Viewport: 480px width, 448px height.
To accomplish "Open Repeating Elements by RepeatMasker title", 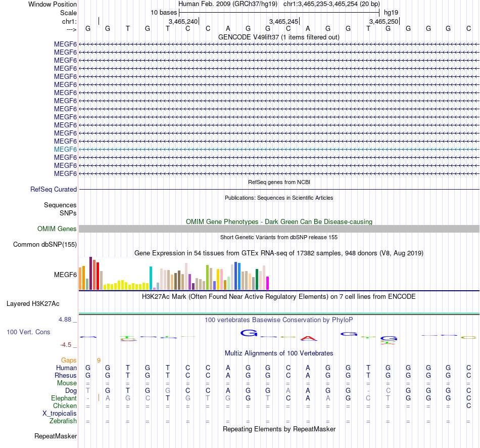I will point(279,429).
